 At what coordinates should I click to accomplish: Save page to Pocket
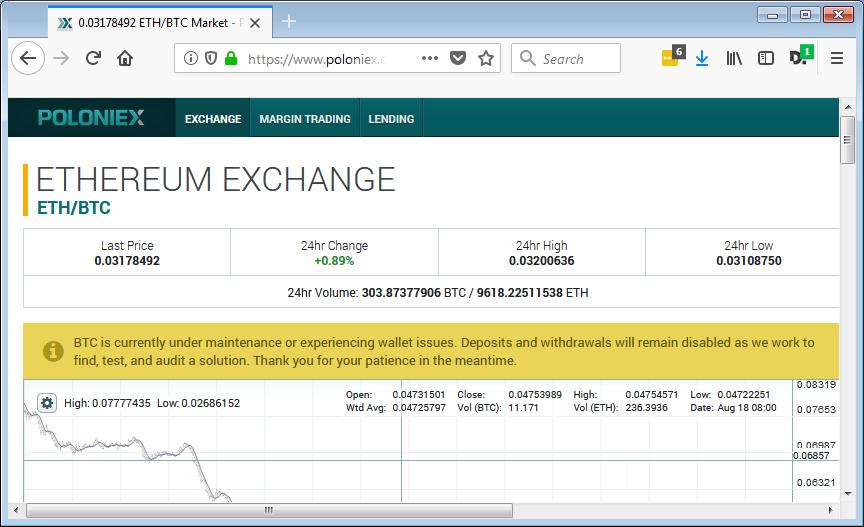(458, 58)
